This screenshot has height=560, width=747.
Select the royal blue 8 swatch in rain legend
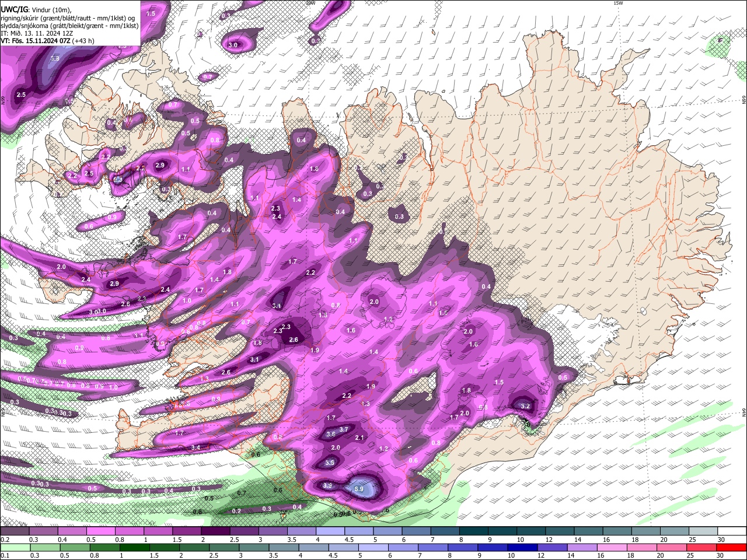click(x=462, y=547)
